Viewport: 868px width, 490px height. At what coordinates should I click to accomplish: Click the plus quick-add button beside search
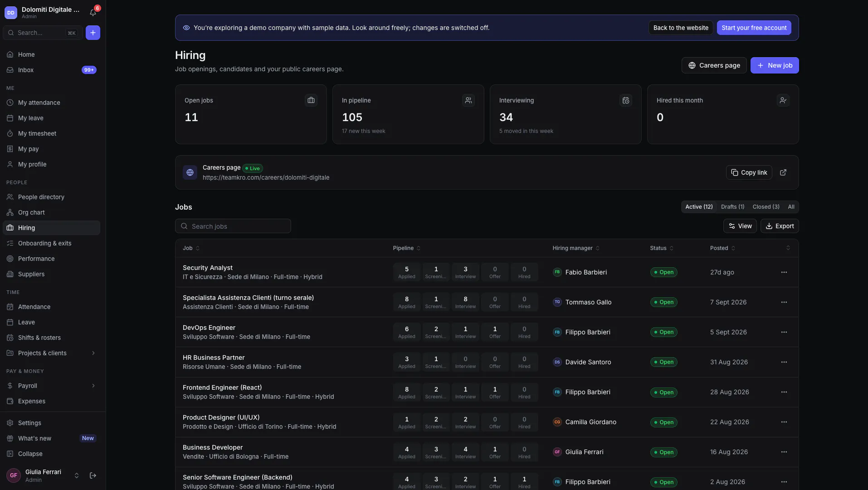coord(93,33)
